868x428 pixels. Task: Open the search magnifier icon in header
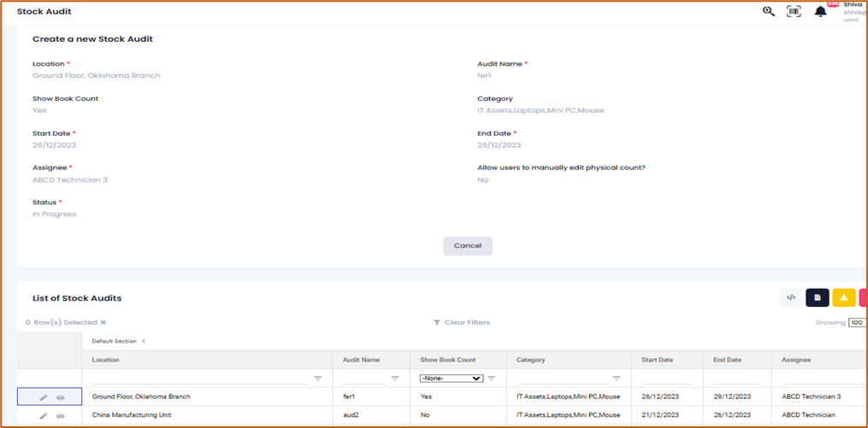[x=768, y=11]
